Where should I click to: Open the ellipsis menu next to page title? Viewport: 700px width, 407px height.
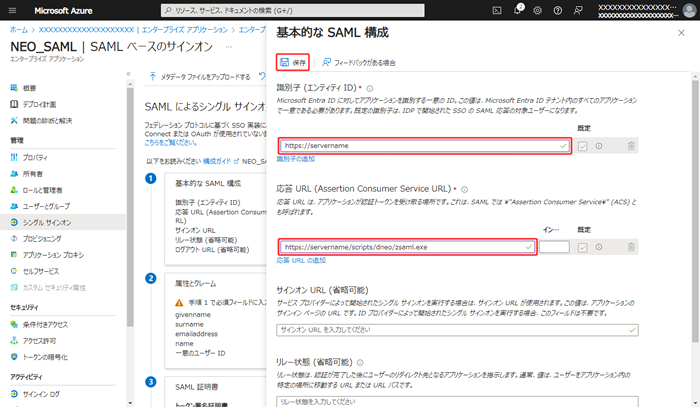click(x=229, y=46)
